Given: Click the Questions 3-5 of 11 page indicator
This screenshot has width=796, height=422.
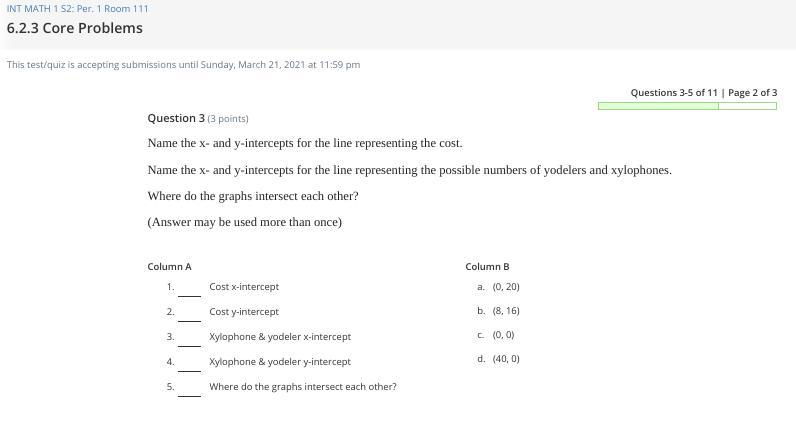Looking at the screenshot, I should pyautogui.click(x=674, y=92).
